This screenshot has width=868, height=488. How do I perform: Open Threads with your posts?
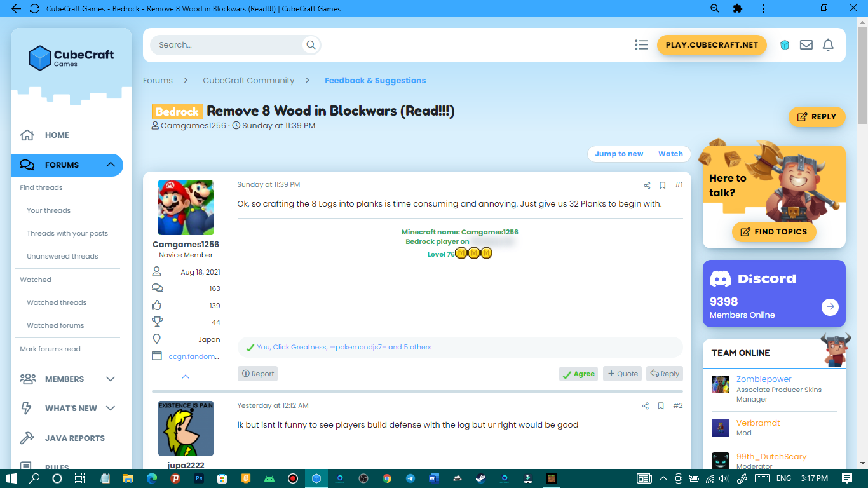pos(67,233)
